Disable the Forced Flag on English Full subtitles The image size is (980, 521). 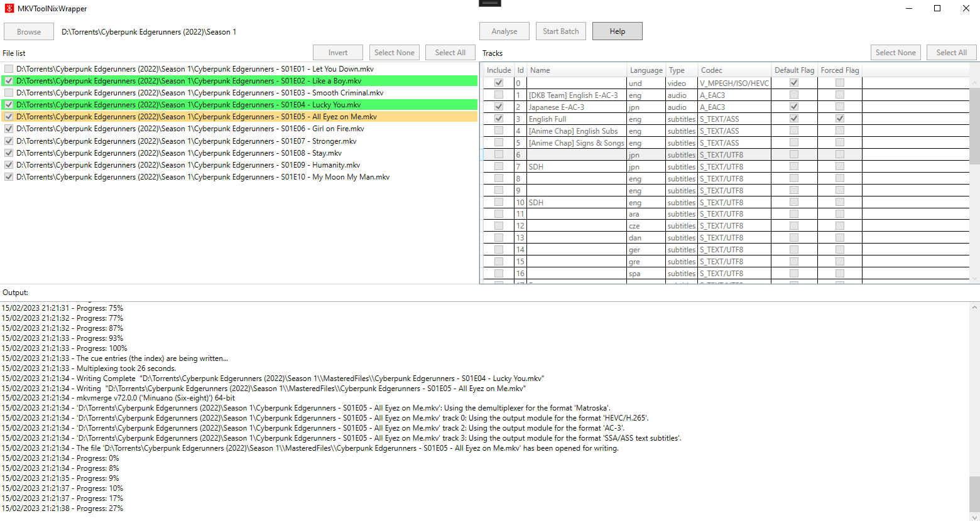(839, 118)
